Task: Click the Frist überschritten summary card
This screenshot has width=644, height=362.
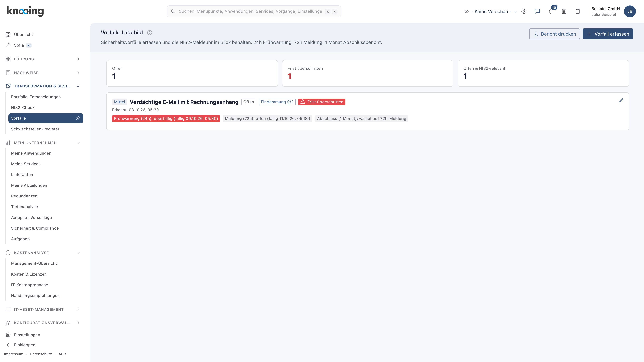Action: (x=367, y=73)
